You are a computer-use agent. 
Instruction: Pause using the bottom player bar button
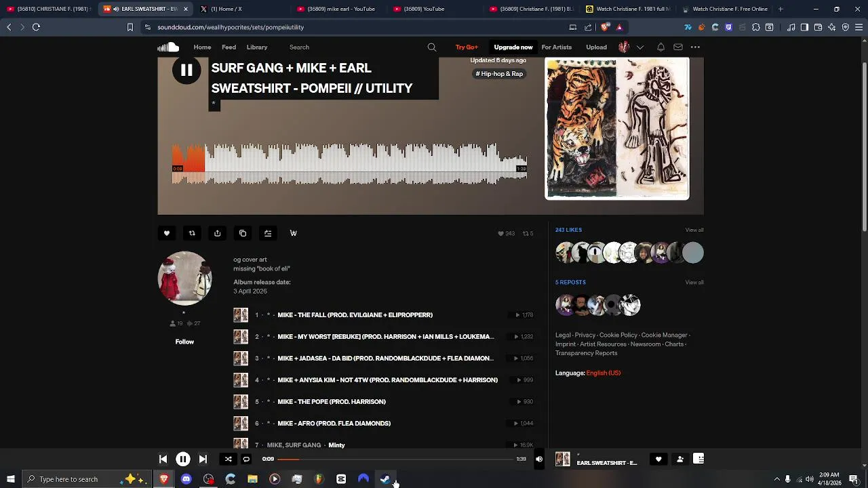coord(182,459)
